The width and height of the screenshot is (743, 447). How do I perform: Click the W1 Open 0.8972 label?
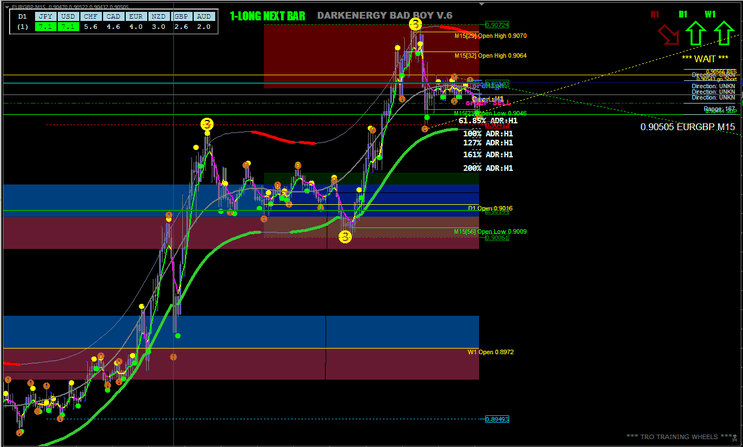coord(491,352)
